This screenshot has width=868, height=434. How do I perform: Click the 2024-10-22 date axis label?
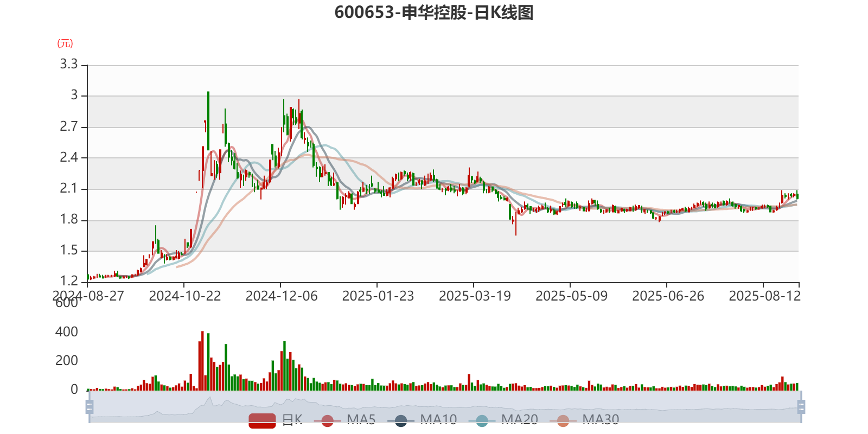tap(185, 296)
